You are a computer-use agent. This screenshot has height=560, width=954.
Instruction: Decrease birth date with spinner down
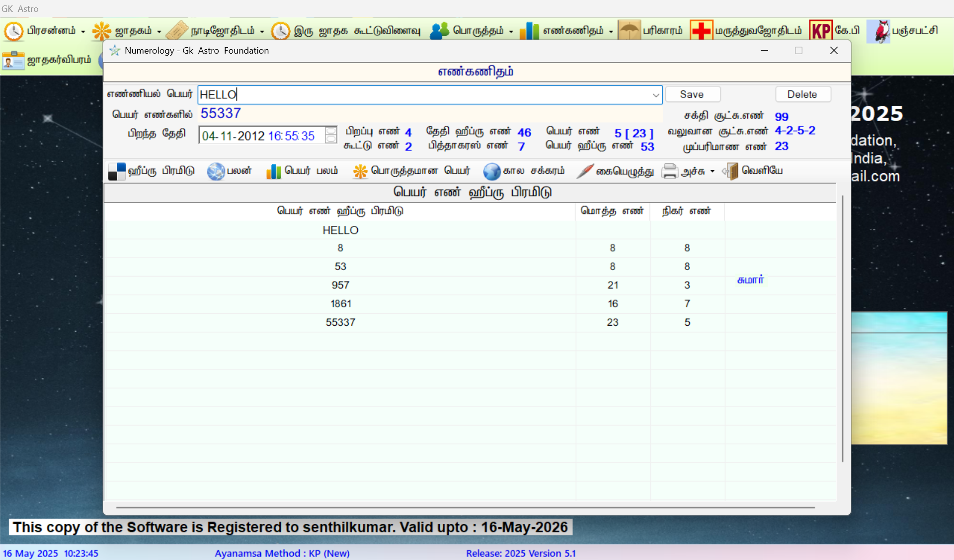click(331, 139)
